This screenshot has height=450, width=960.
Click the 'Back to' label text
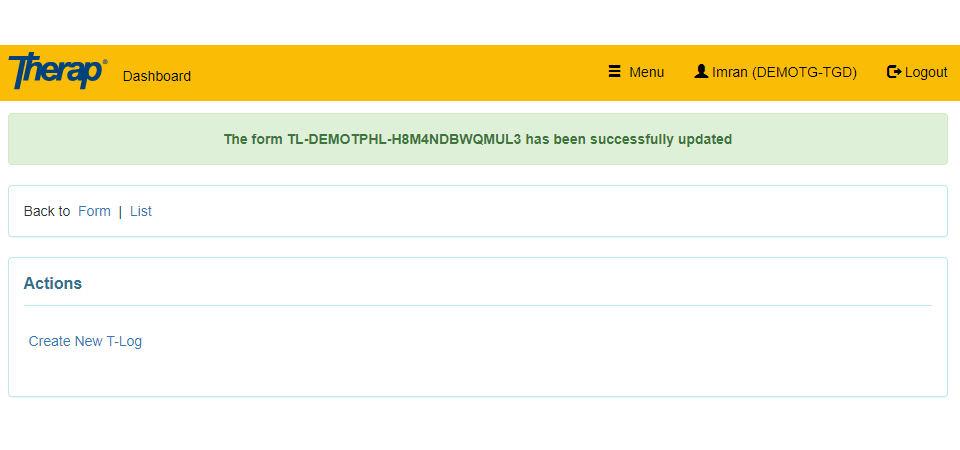click(x=47, y=211)
